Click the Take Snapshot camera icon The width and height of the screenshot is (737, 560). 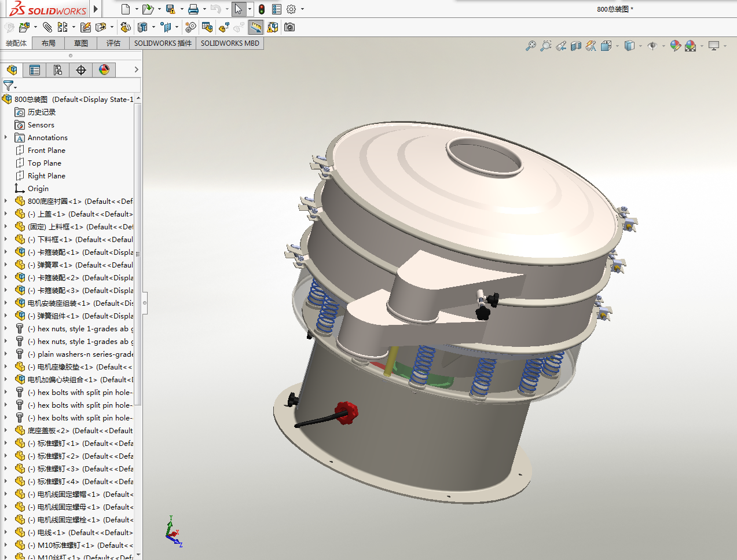click(x=289, y=27)
